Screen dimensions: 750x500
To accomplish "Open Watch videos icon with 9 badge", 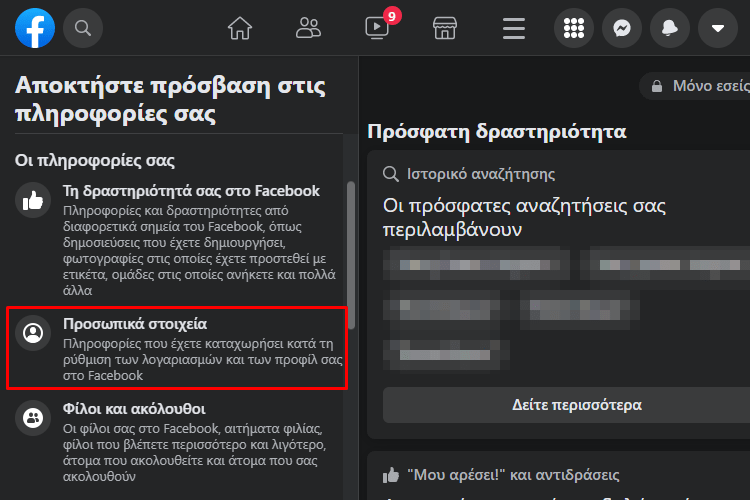I will coord(377,28).
